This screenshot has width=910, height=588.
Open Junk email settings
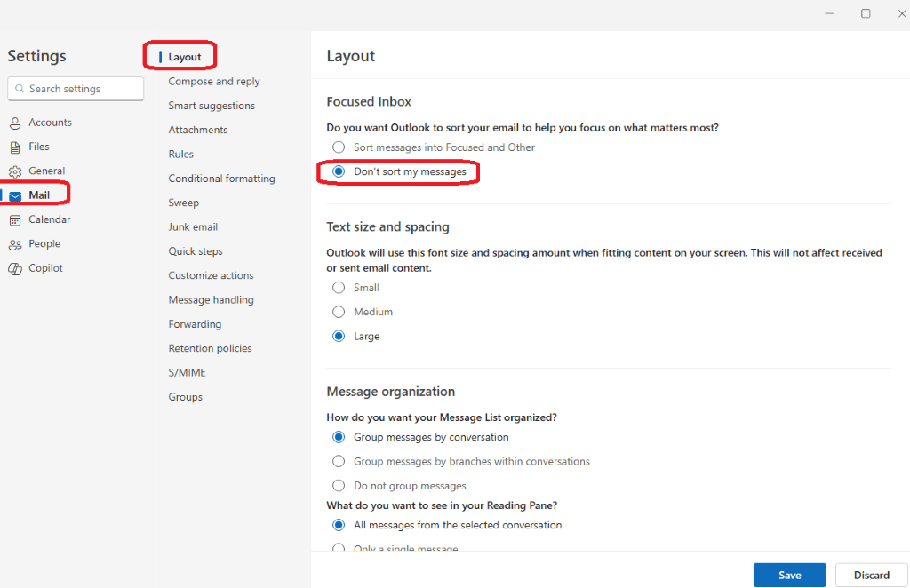193,227
